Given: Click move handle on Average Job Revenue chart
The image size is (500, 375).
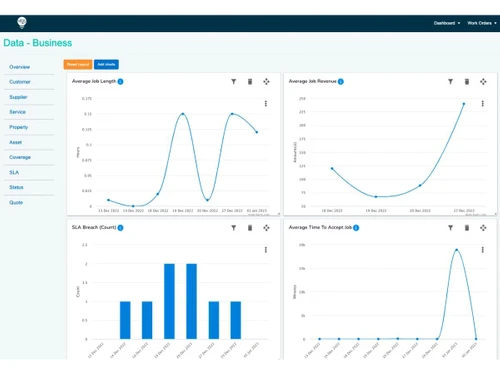Looking at the screenshot, I should click(483, 81).
